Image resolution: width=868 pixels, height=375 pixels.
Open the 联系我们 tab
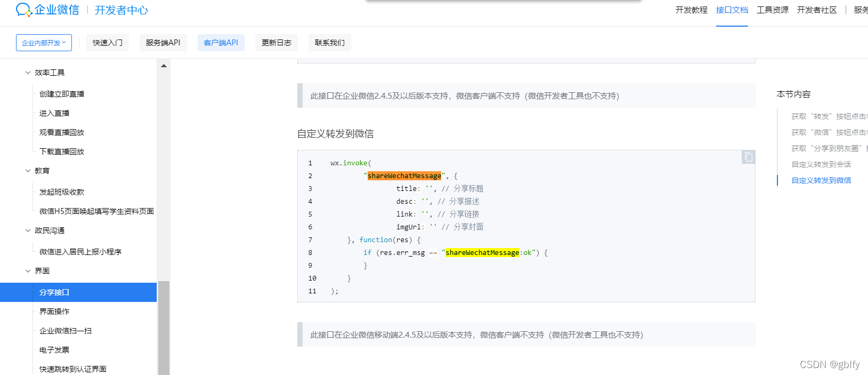(330, 43)
